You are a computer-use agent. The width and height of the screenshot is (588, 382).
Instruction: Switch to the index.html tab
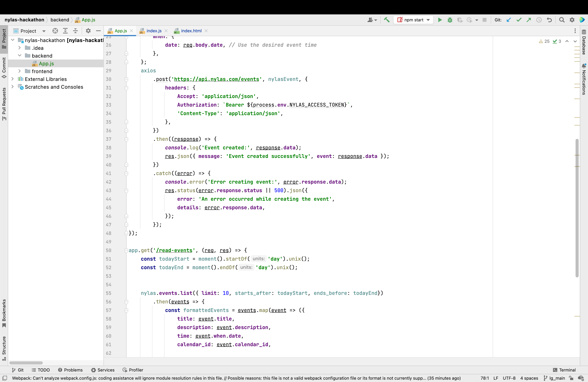click(191, 31)
